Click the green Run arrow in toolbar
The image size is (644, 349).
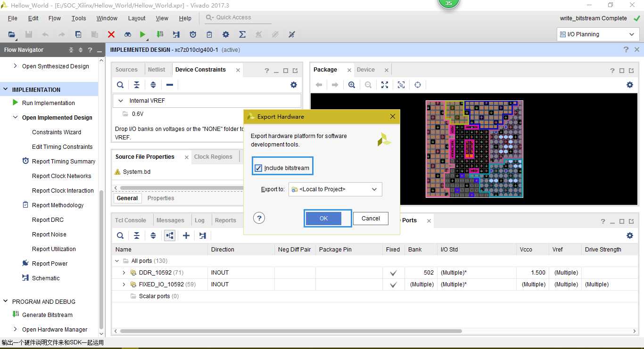[142, 34]
